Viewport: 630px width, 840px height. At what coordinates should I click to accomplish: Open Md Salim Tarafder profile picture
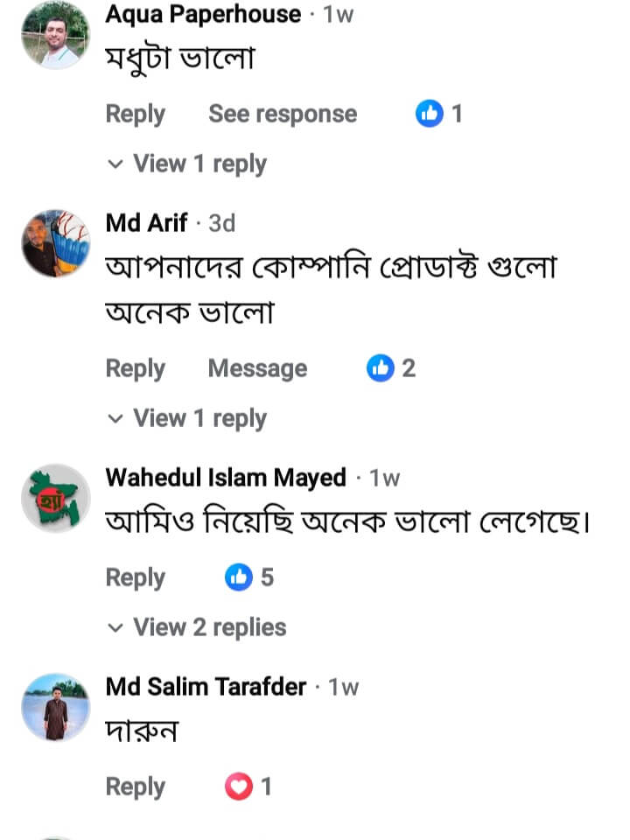pyautogui.click(x=55, y=707)
